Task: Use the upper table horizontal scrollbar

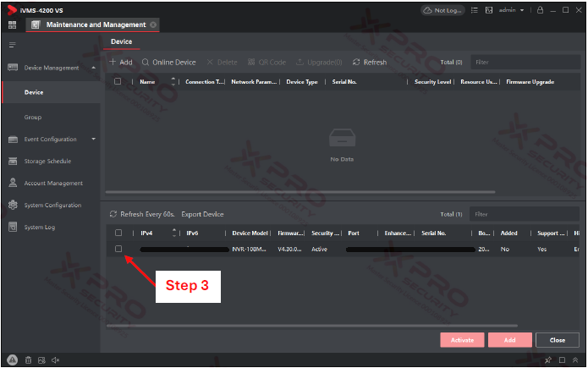Action: click(300, 192)
